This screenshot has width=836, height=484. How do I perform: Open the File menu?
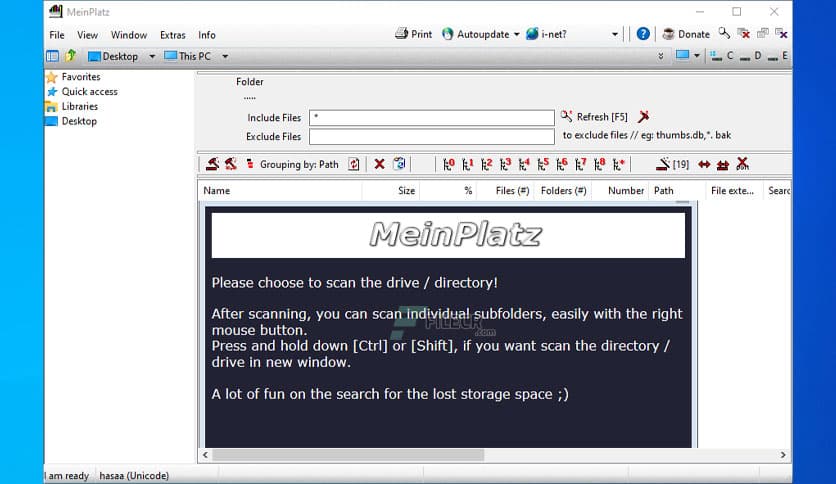(x=57, y=35)
